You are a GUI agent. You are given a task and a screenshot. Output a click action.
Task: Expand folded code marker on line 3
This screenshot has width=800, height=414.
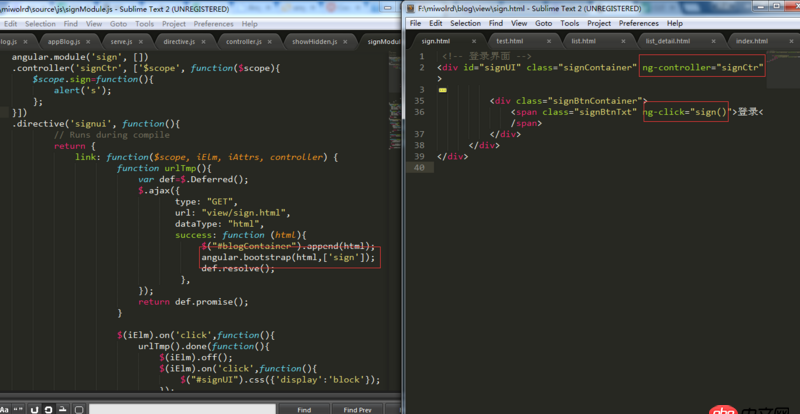pyautogui.click(x=442, y=90)
